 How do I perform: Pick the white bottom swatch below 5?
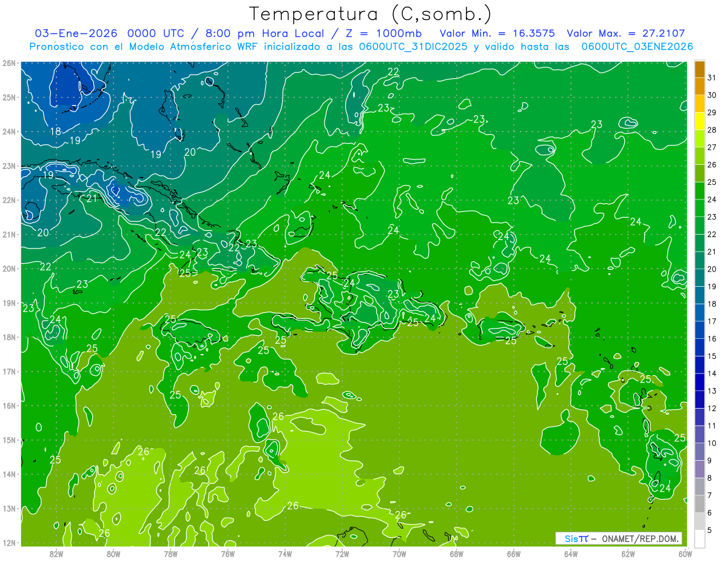[x=699, y=538]
